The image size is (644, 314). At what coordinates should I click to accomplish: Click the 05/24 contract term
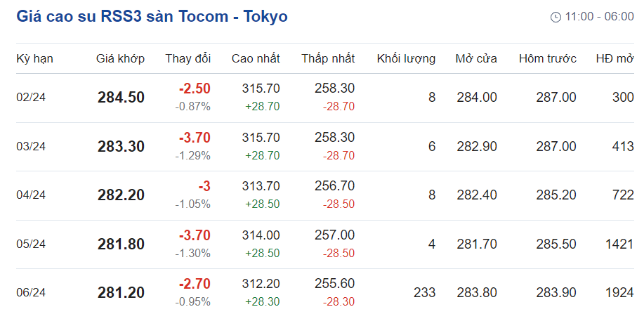click(x=31, y=244)
